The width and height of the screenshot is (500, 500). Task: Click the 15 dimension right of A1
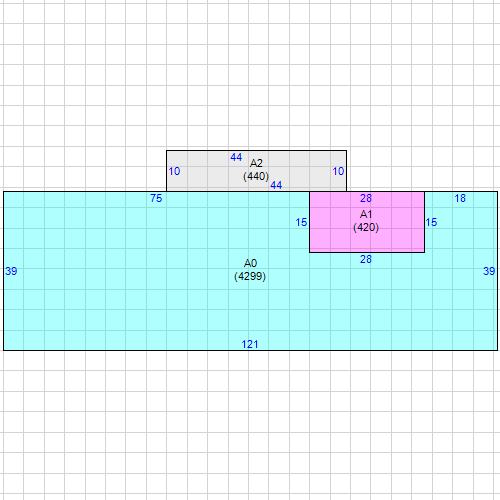click(431, 222)
